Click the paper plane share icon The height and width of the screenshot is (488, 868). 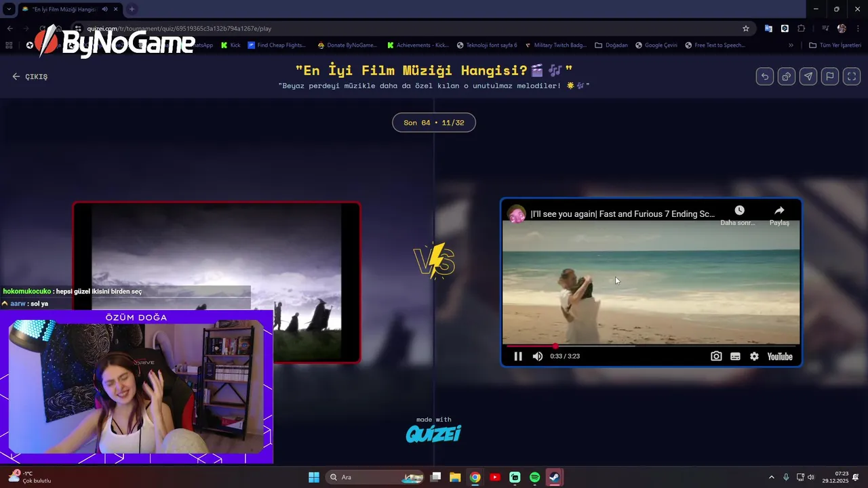pyautogui.click(x=808, y=77)
